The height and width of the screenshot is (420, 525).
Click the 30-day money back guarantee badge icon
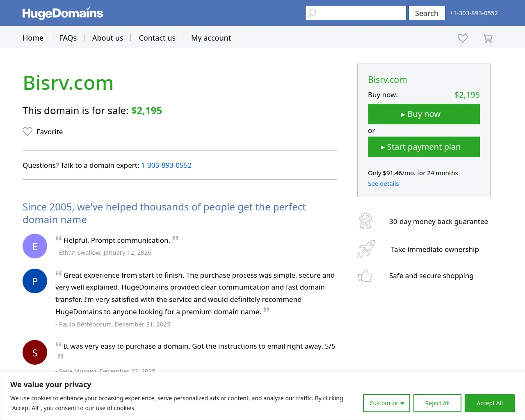365,221
